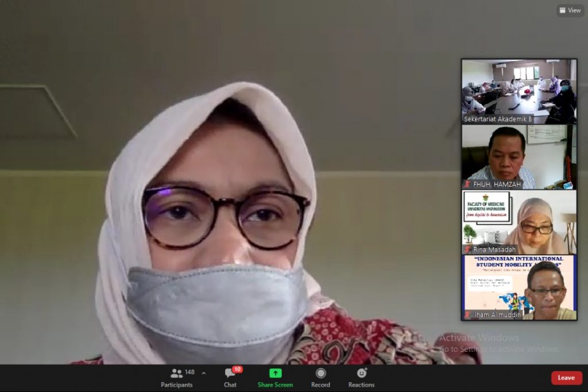
Task: Click the Share Screen green indicator
Action: pos(274,372)
